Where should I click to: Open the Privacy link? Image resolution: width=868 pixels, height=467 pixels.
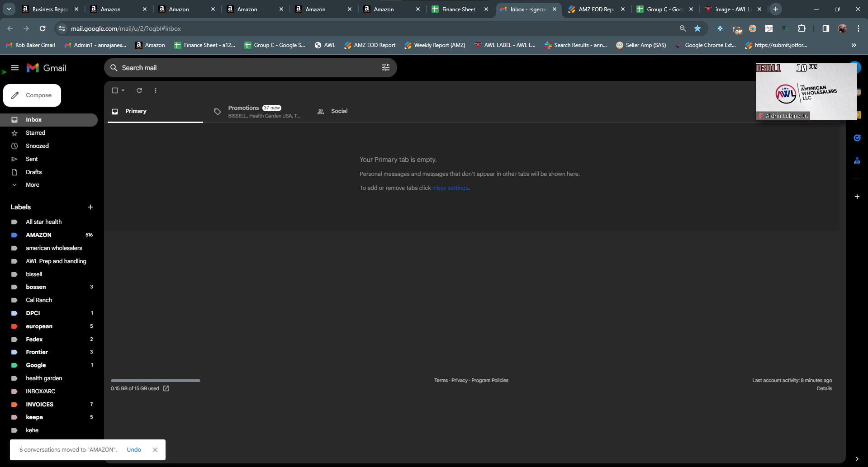coord(460,381)
